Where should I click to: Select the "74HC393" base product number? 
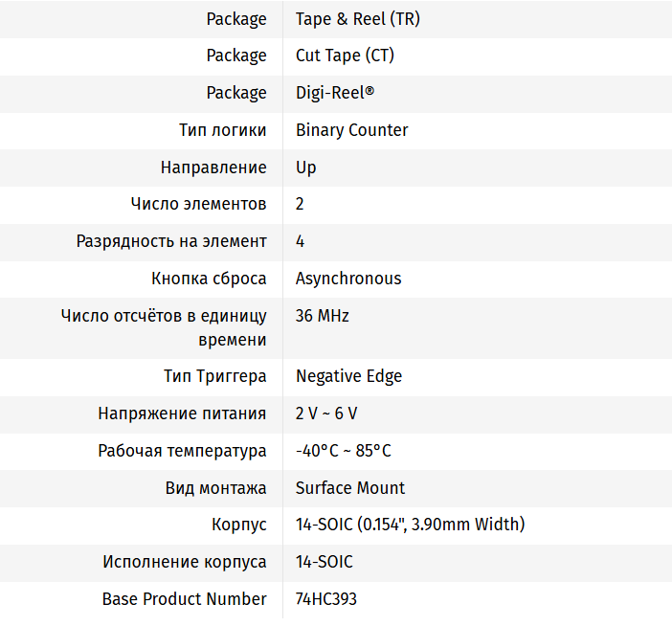click(x=326, y=599)
